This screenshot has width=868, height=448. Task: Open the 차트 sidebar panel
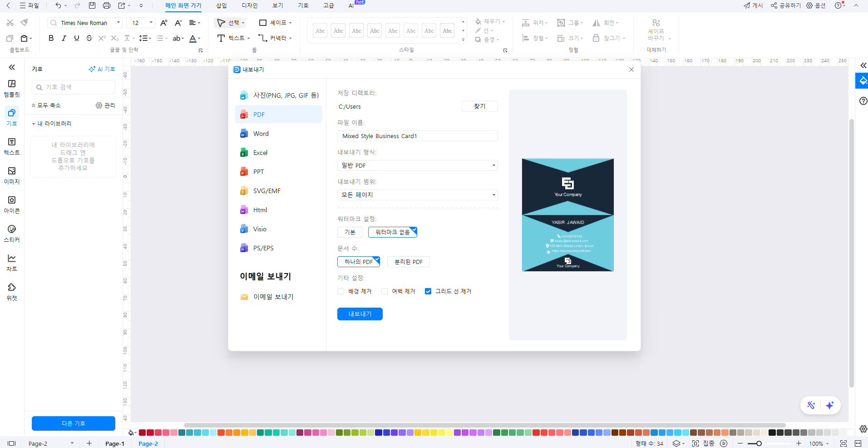[x=12, y=263]
